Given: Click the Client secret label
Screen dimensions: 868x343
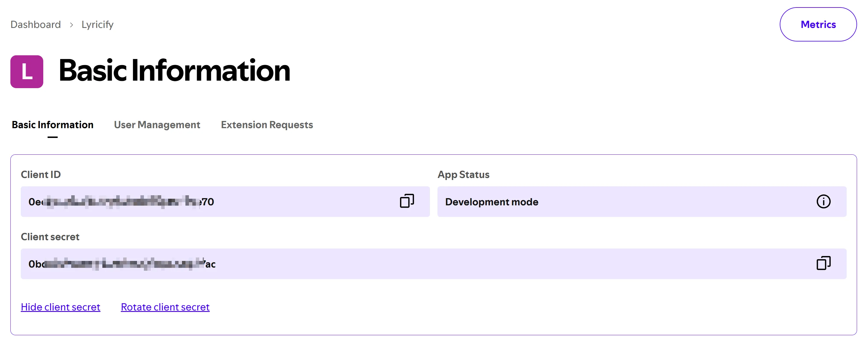Looking at the screenshot, I should point(50,237).
